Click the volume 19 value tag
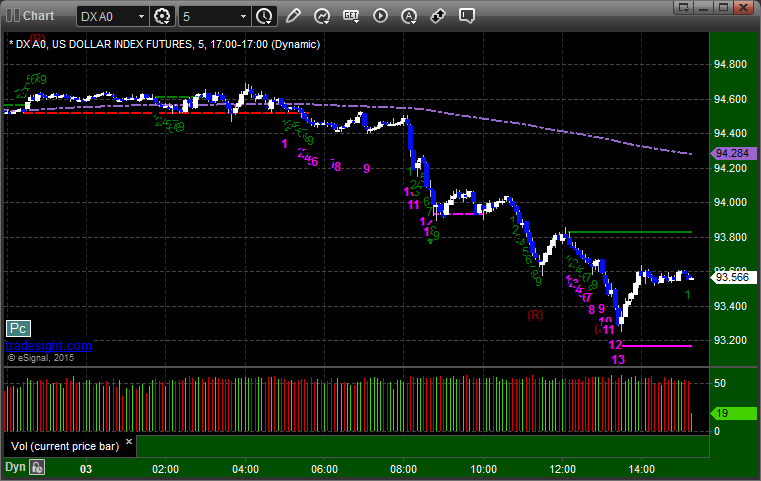 click(x=733, y=413)
